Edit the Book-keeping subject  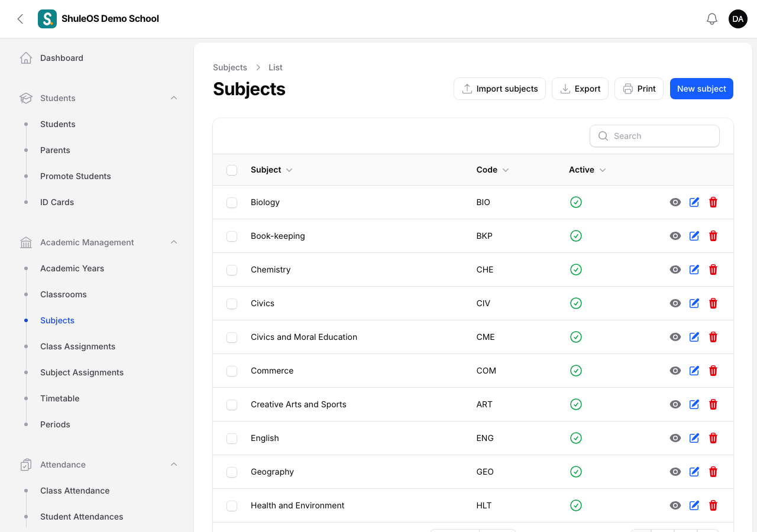click(694, 236)
